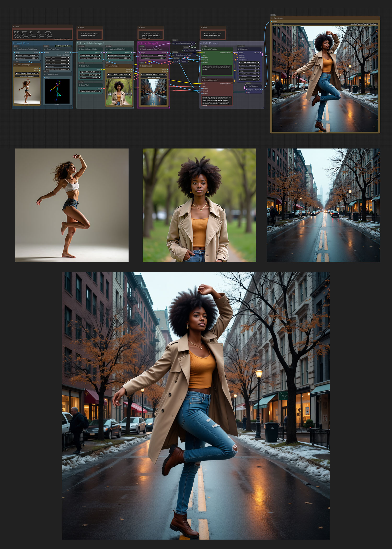
Task: Select the '4. Edit Prompt' group header
Action: [x=209, y=43]
